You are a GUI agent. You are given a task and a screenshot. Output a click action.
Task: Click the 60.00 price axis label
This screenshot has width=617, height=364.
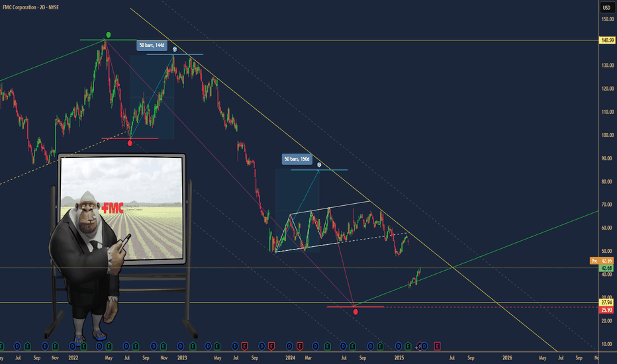pyautogui.click(x=608, y=228)
